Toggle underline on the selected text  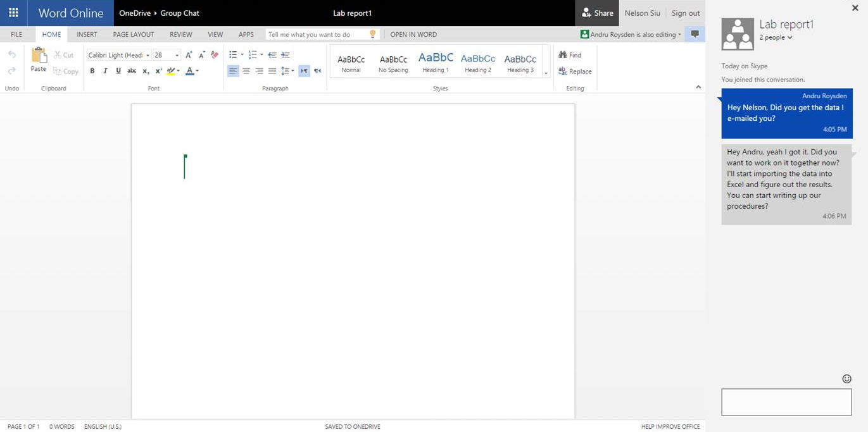(118, 71)
